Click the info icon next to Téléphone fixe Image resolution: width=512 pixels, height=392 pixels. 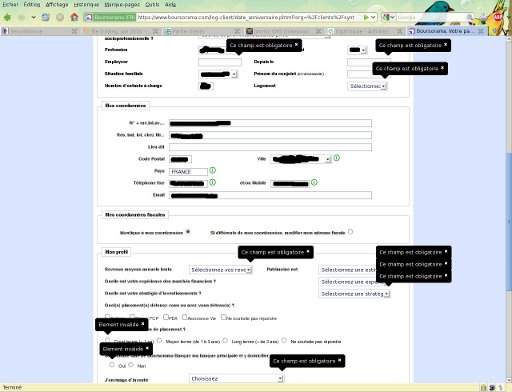point(212,182)
